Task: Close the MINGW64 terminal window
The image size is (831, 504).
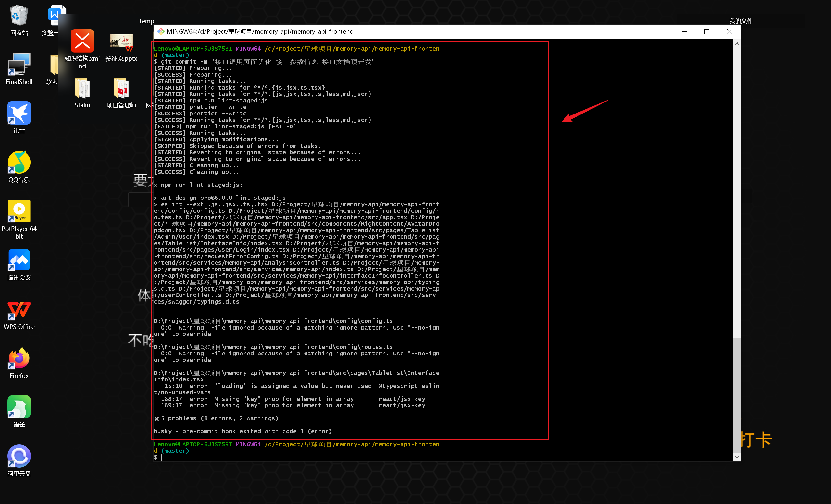Action: (729, 32)
